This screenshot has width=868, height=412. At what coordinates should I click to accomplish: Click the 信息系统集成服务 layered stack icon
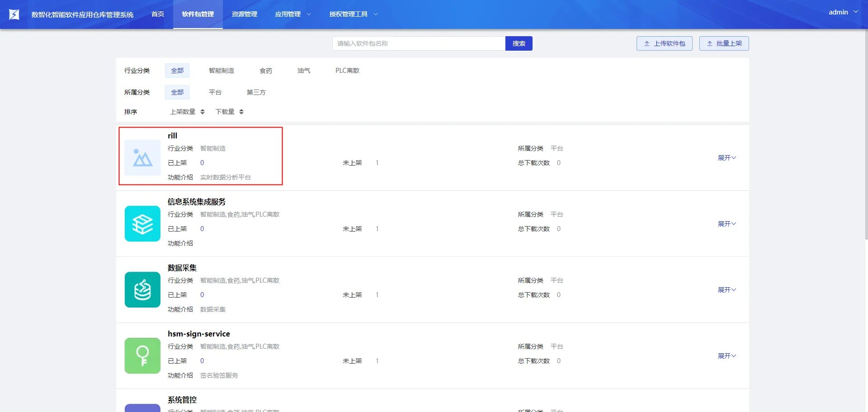pos(142,224)
